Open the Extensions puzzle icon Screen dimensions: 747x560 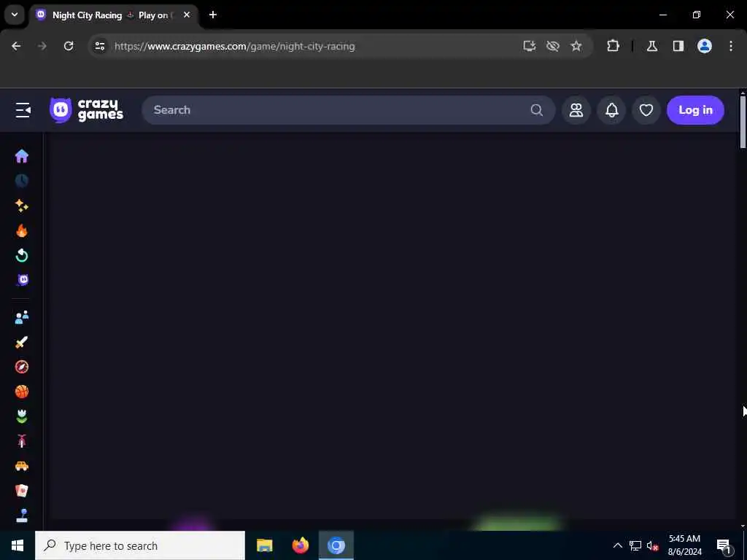click(x=613, y=46)
